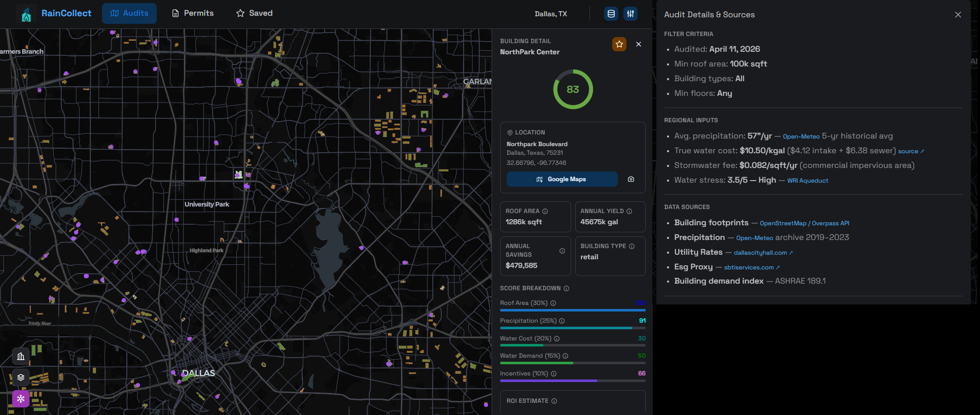
Task: Click the Annual Yield info icon
Action: (629, 211)
